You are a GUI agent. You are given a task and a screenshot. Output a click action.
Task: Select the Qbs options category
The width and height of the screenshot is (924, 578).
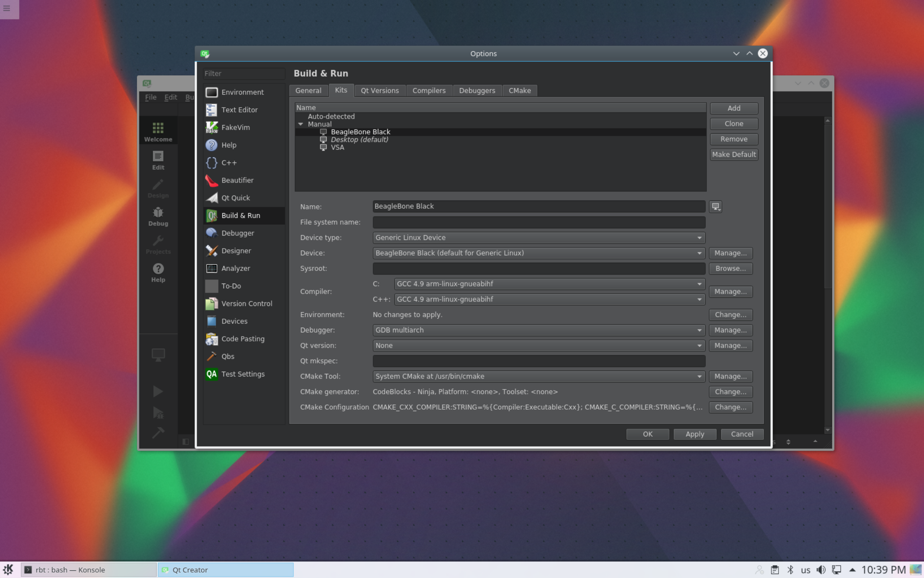point(244,356)
